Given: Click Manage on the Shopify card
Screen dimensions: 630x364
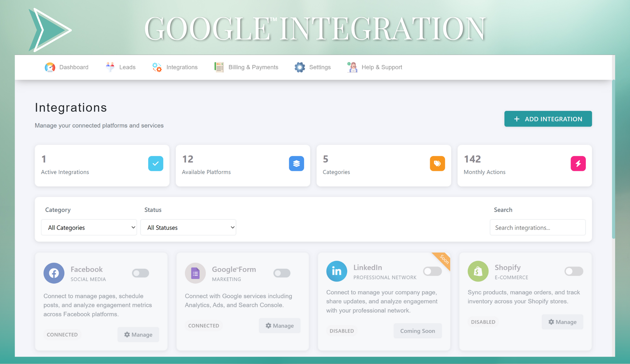Looking at the screenshot, I should click(562, 322).
